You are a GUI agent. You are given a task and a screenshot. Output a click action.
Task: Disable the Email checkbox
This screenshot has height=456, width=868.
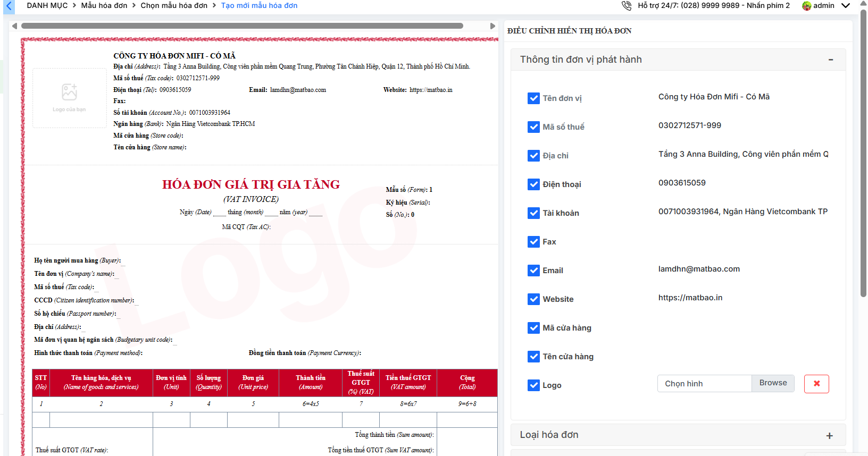[533, 271]
